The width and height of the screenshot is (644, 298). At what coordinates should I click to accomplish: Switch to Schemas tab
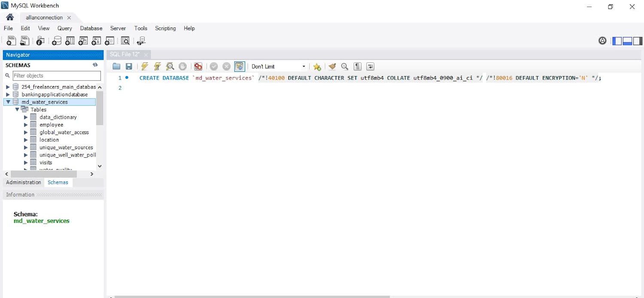(x=58, y=182)
